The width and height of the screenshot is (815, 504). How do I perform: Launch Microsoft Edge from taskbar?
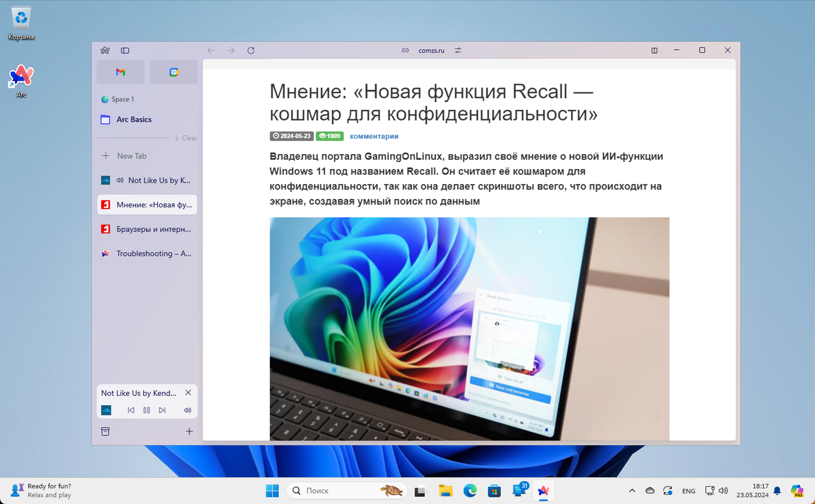pos(470,491)
